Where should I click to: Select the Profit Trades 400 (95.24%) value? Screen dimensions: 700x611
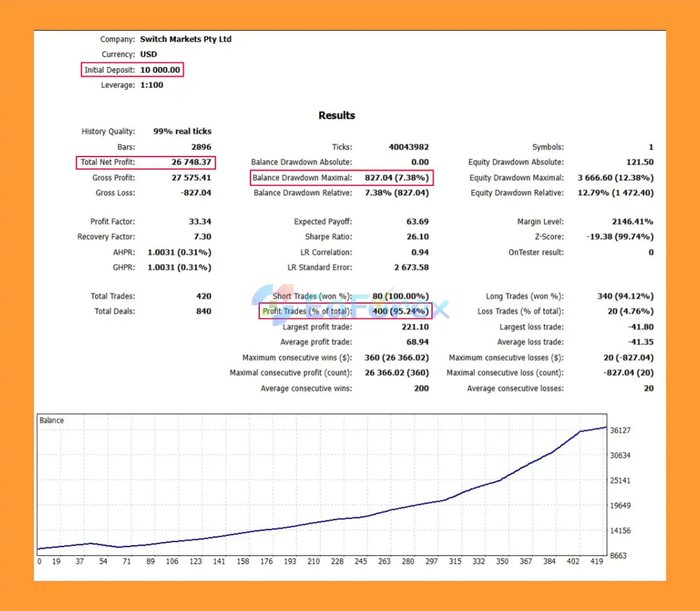pyautogui.click(x=400, y=311)
